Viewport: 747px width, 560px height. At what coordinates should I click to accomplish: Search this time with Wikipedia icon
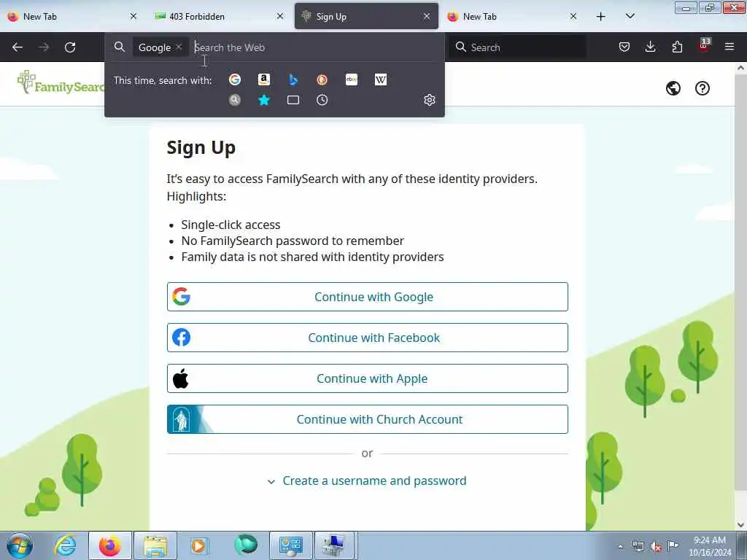(381, 79)
